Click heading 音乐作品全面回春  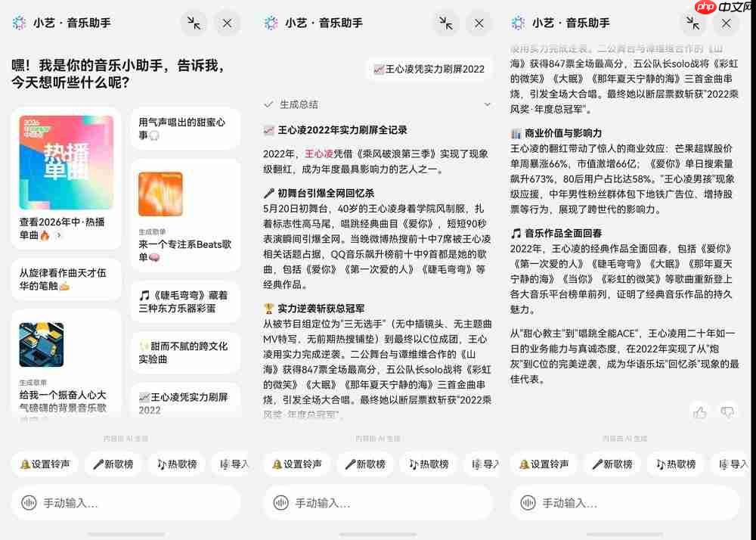(x=556, y=234)
